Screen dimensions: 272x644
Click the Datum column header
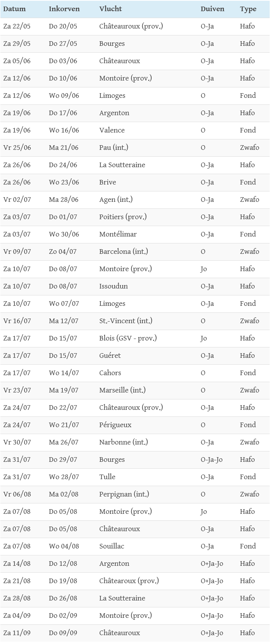14,9
